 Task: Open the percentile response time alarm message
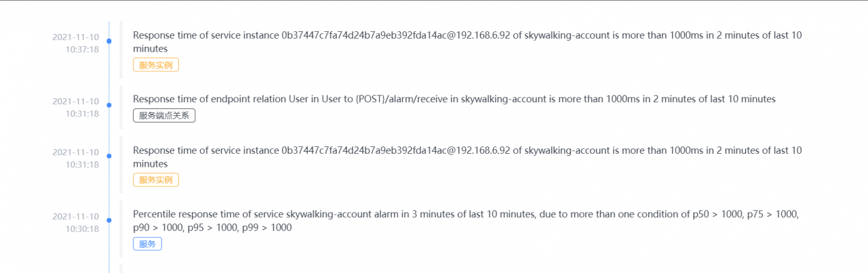[x=466, y=221]
